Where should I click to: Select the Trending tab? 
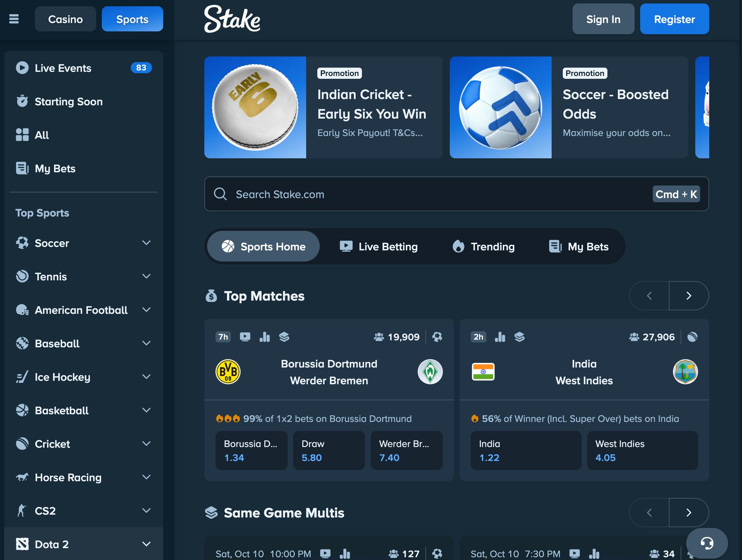(483, 246)
